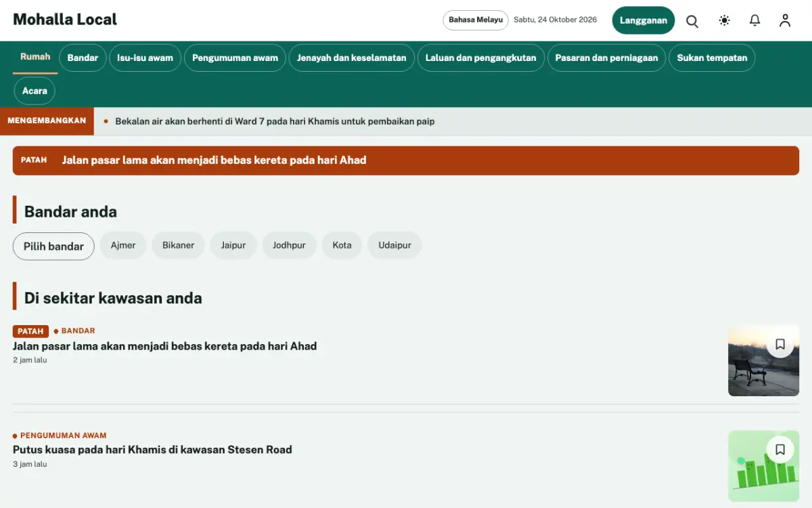Click the date Sabtu, 24 Oktober 2026

[555, 20]
